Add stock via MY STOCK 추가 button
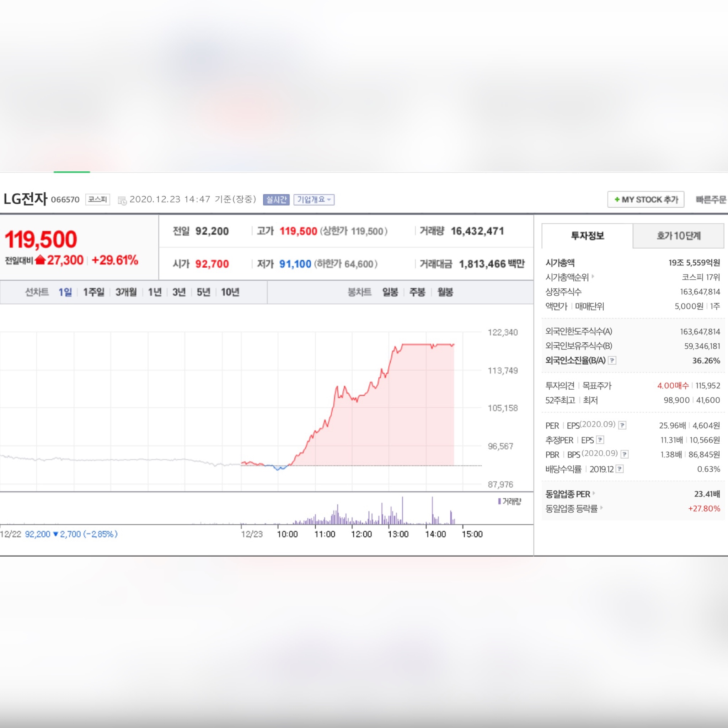The width and height of the screenshot is (728, 728). (646, 199)
